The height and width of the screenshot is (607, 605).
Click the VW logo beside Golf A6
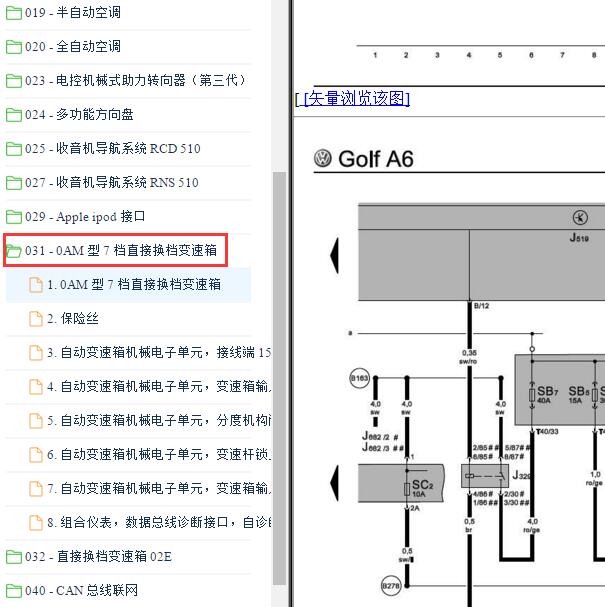322,158
